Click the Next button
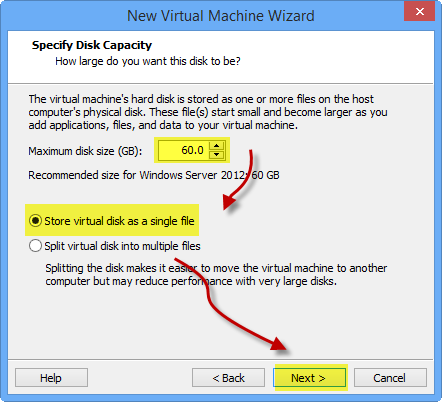Screen dimensions: 442x402 click(x=310, y=378)
